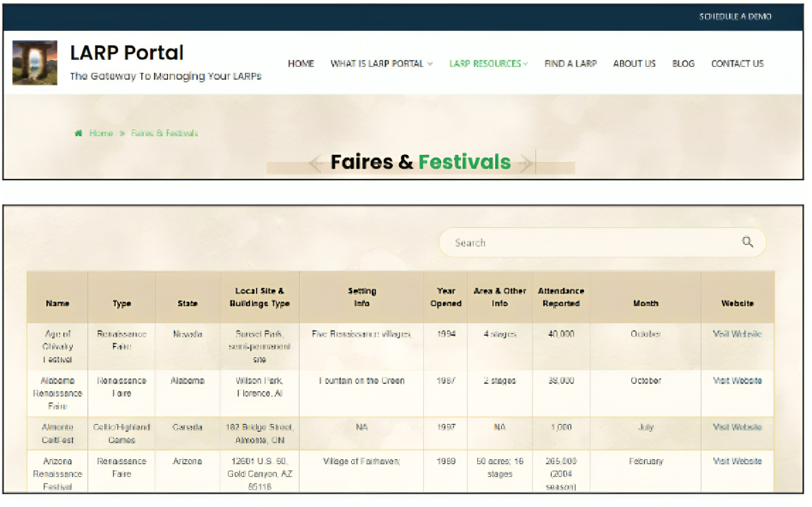Sort table by the Name column header

pos(57,303)
